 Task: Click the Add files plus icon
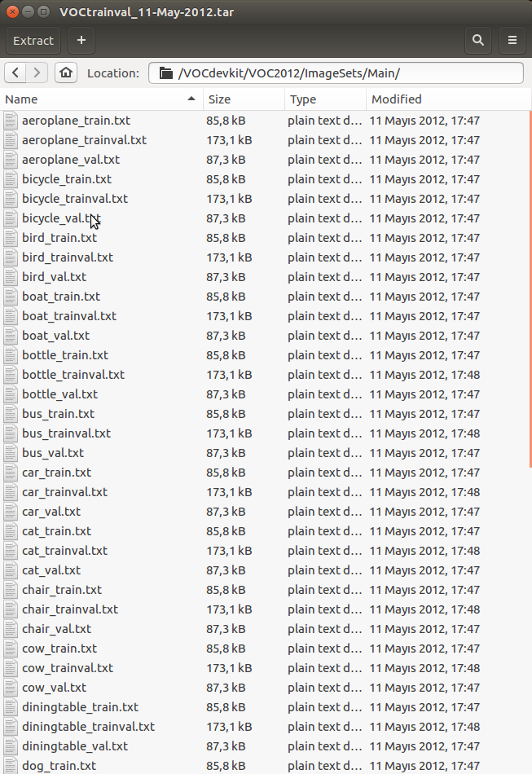81,41
